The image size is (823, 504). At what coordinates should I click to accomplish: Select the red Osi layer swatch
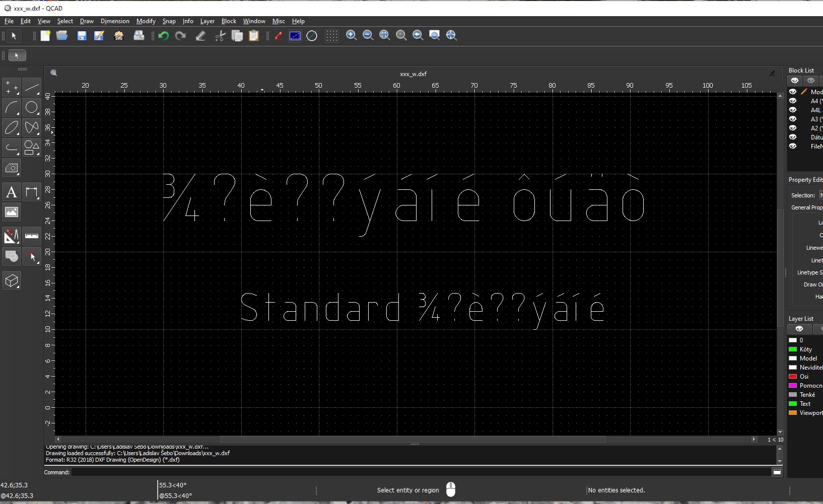coord(793,377)
